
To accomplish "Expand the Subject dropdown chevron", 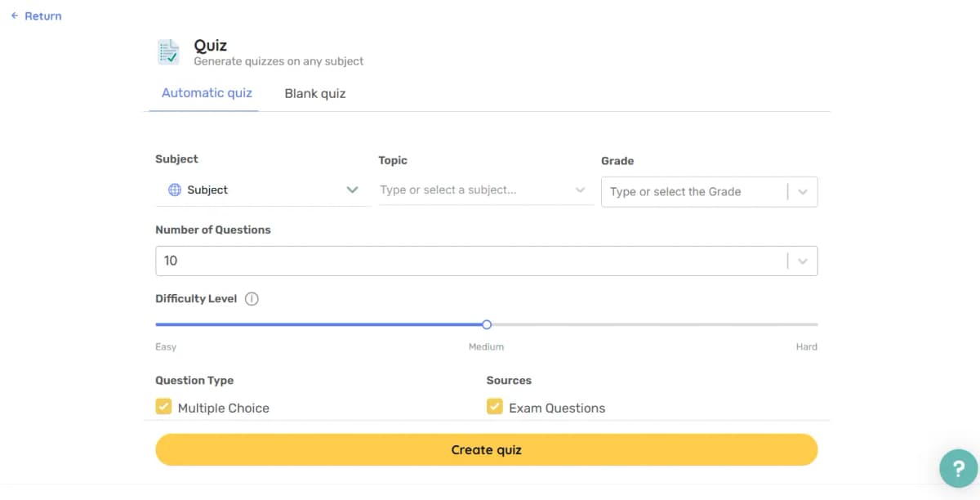I will pyautogui.click(x=352, y=190).
